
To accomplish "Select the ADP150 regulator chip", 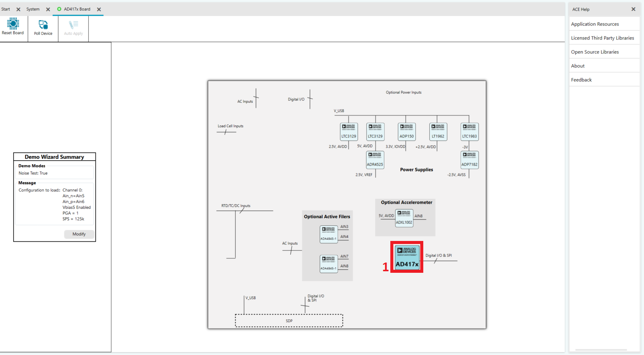I will tap(407, 132).
